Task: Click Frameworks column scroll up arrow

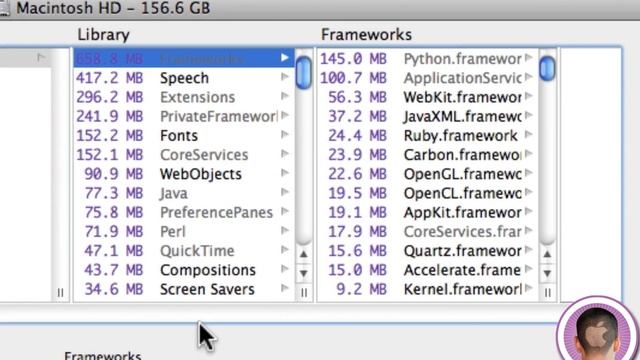Action: pyautogui.click(x=547, y=254)
